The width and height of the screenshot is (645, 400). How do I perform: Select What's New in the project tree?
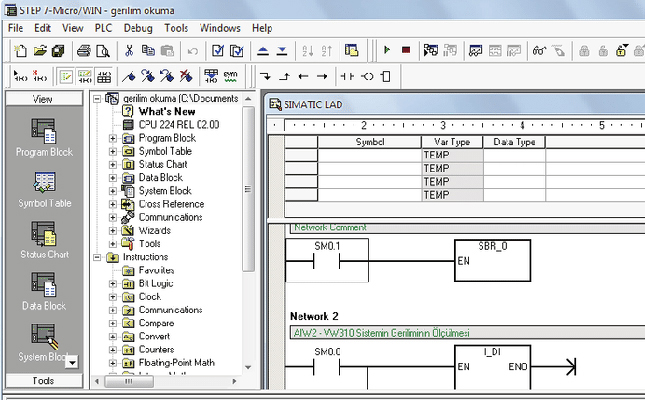coord(165,112)
